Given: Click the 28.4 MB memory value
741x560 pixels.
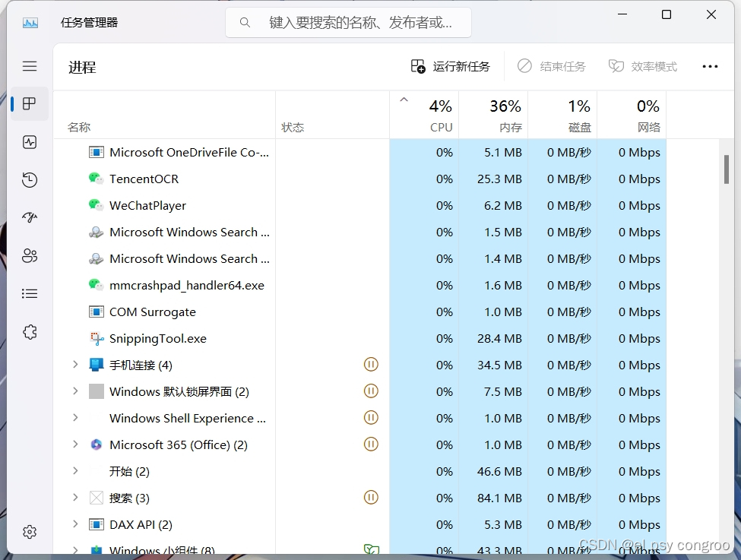Looking at the screenshot, I should point(499,339).
